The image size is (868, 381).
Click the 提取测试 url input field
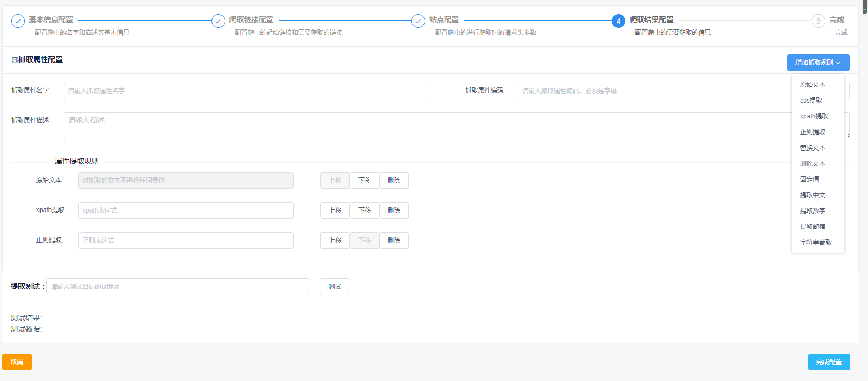coord(178,287)
